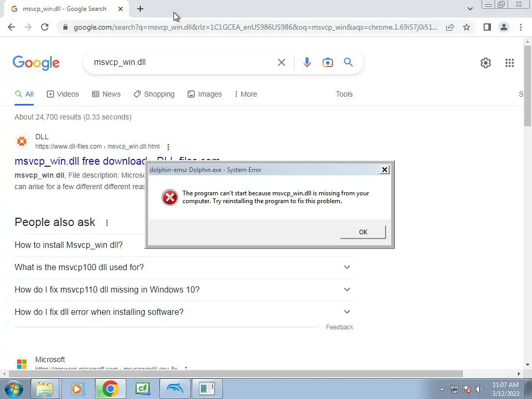Image resolution: width=532 pixels, height=399 pixels.
Task: Click the scroll down arrow of vertical scrollbar
Action: [x=527, y=365]
